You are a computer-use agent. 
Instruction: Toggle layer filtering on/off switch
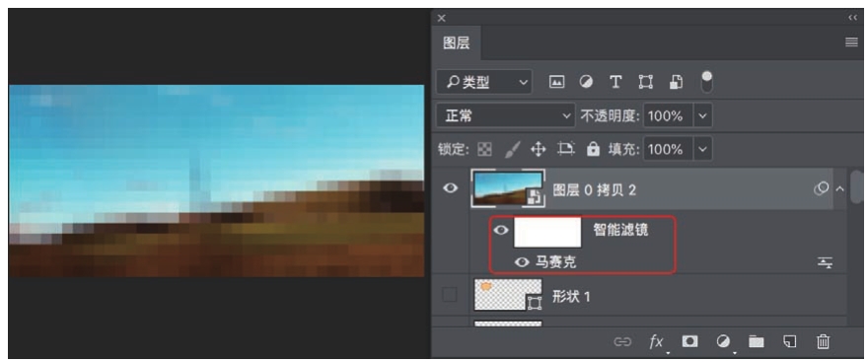[707, 82]
